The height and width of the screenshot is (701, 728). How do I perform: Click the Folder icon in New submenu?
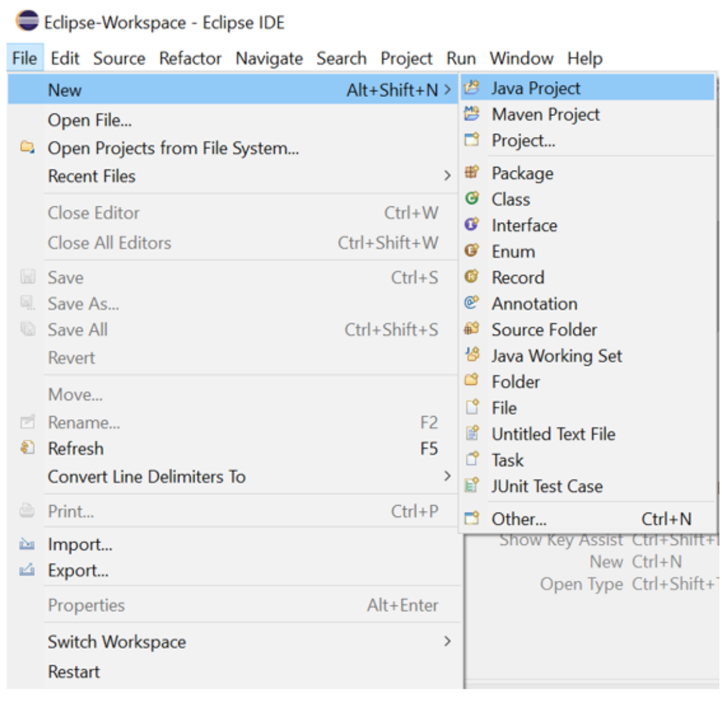click(x=471, y=381)
